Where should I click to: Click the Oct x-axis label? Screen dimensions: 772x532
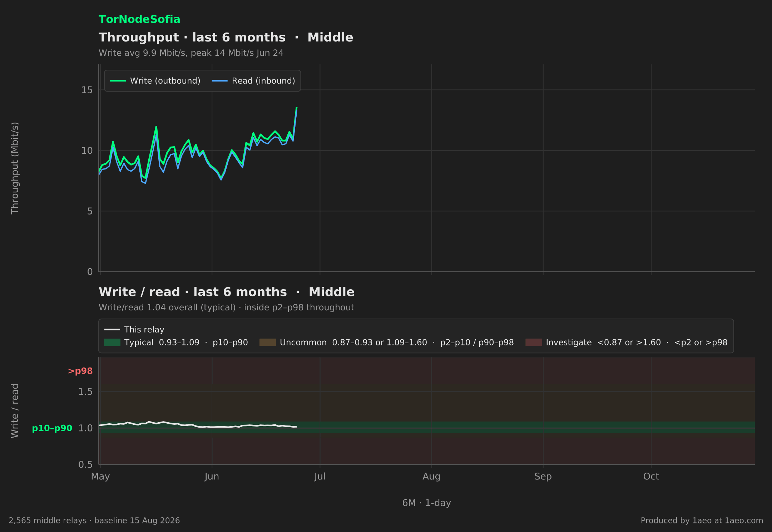651,477
